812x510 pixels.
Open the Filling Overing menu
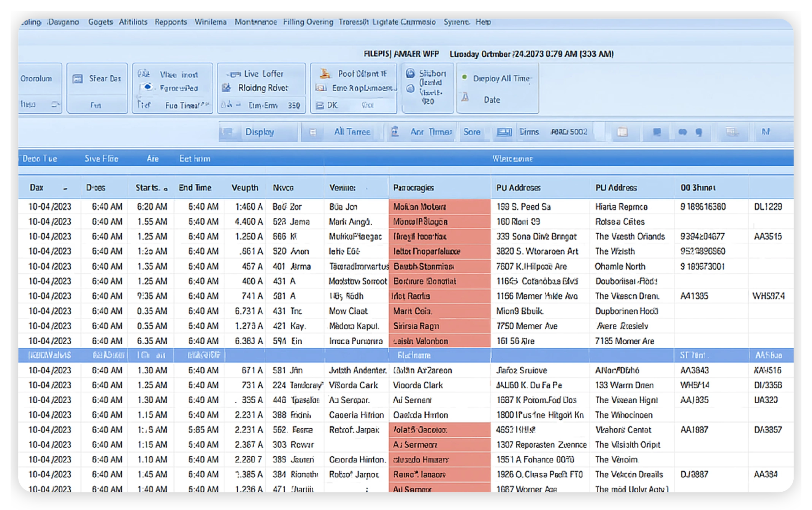click(308, 22)
